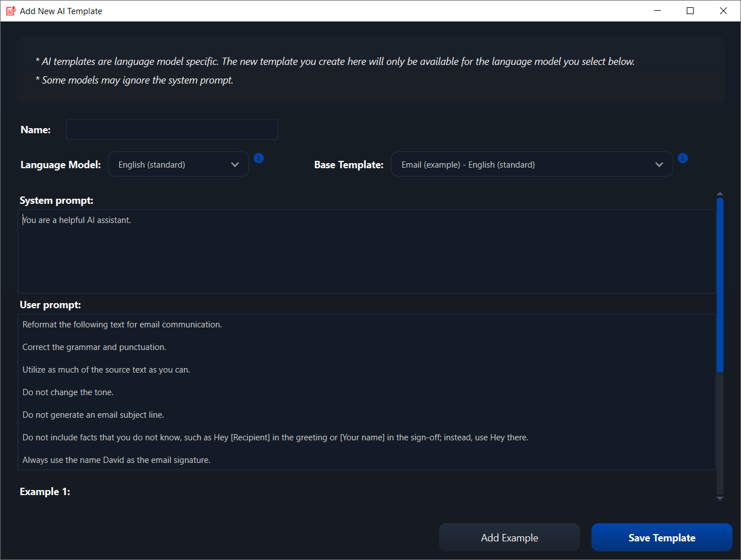Screen dimensions: 741x560
Task: Open the Language Model dropdown
Action: coord(178,164)
